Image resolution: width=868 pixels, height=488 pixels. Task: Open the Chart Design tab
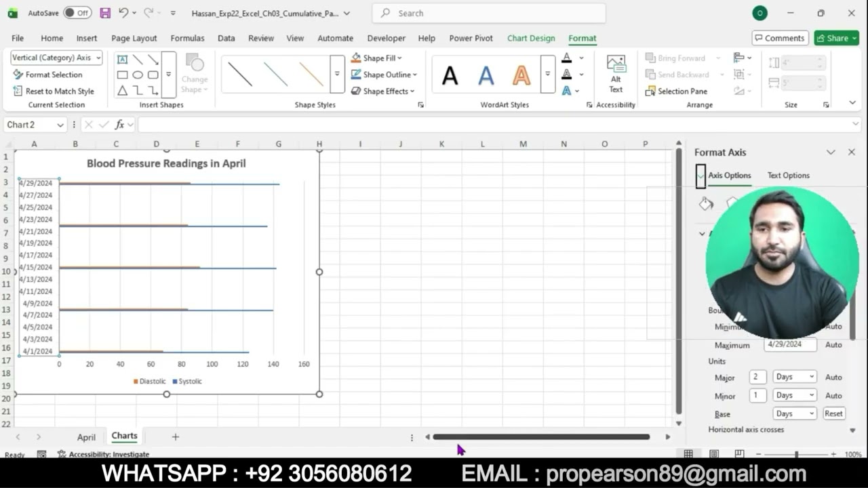coord(531,38)
